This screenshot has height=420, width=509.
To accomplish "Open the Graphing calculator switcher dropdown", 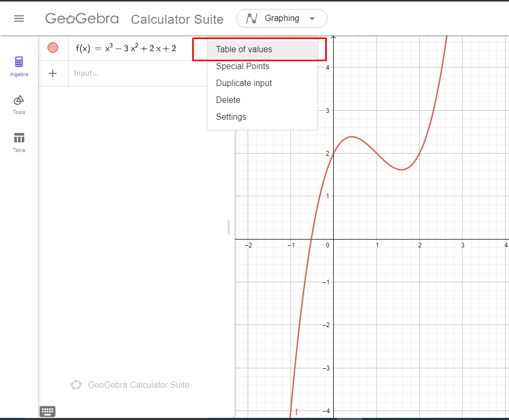I will [x=281, y=18].
